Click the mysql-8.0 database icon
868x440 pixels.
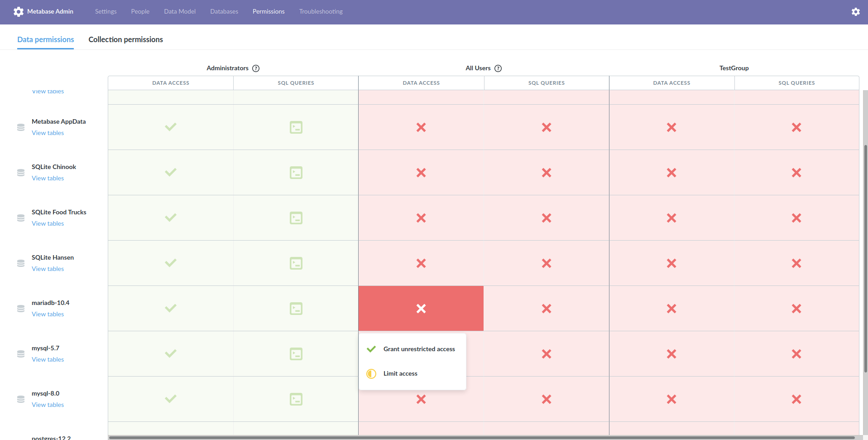(x=21, y=399)
